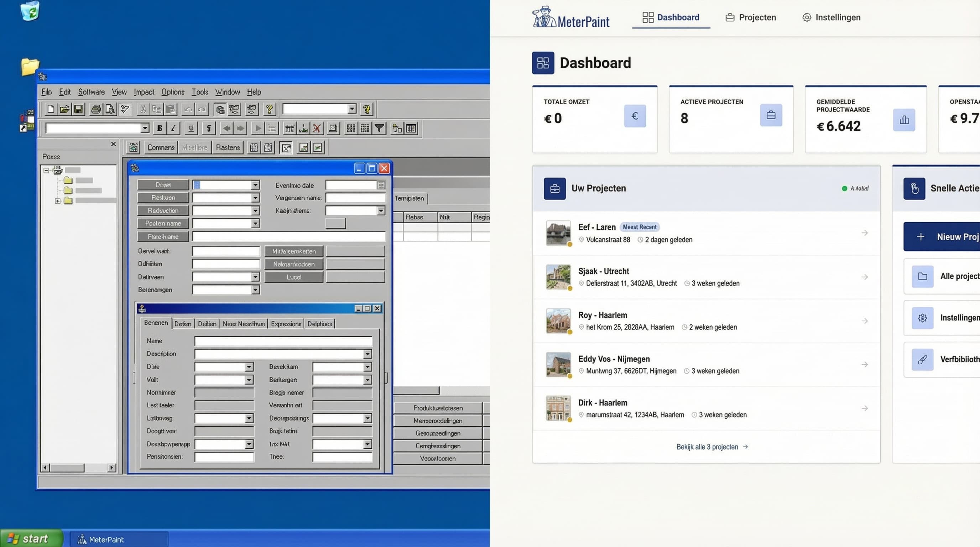This screenshot has width=980, height=547.
Task: Click the Snelle Acties hand icon
Action: (x=914, y=188)
